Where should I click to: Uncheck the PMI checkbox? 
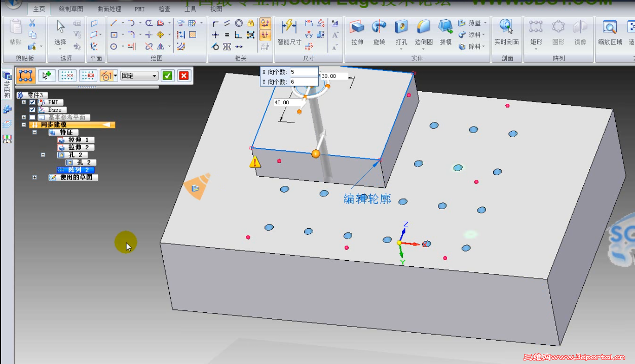tap(32, 102)
